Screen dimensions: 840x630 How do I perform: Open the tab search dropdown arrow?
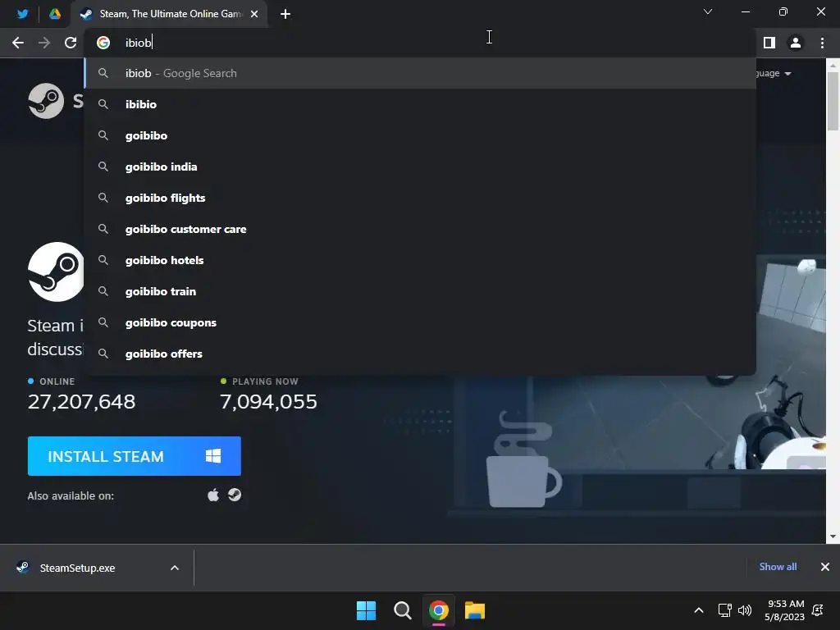[708, 11]
